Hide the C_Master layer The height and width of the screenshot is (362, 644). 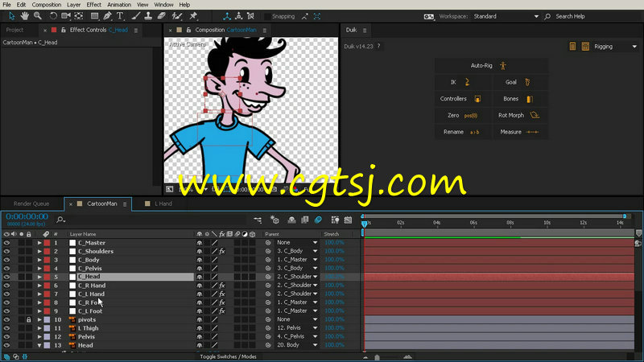(6, 243)
